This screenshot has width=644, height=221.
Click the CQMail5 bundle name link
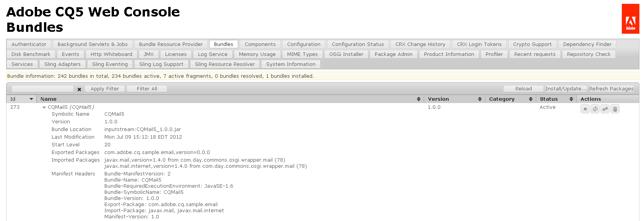click(71, 107)
